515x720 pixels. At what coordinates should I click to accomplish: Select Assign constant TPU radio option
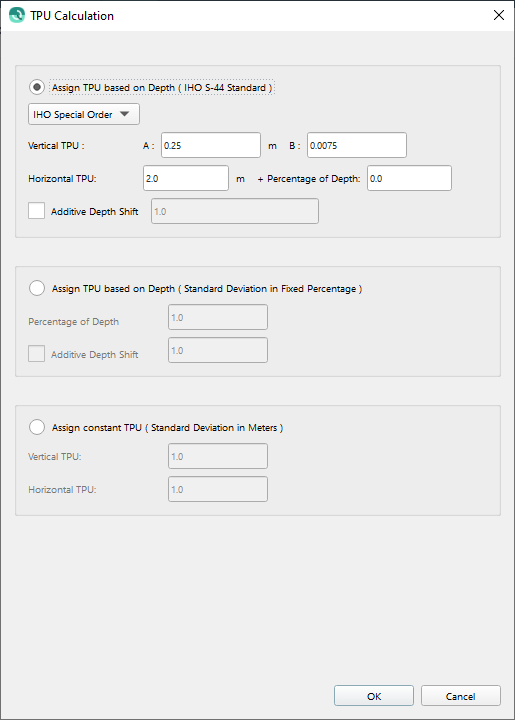tap(37, 427)
